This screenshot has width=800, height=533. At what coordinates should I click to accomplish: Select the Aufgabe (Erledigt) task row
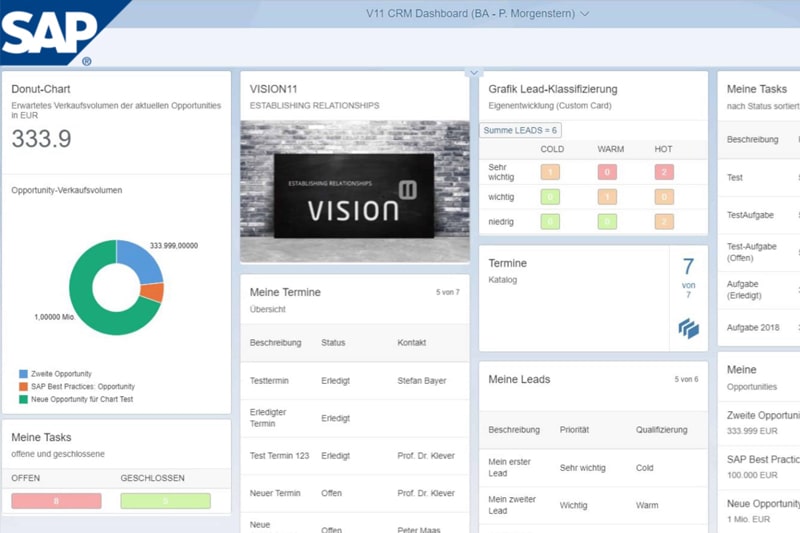(x=759, y=290)
